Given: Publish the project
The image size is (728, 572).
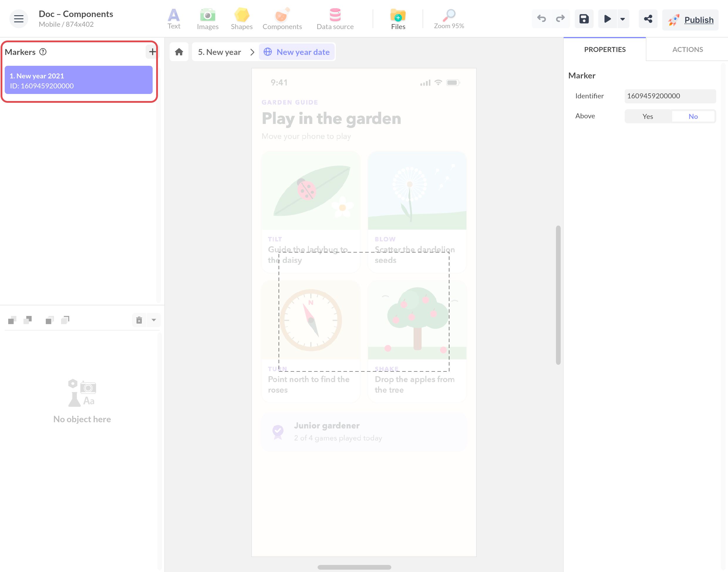Looking at the screenshot, I should (x=690, y=20).
